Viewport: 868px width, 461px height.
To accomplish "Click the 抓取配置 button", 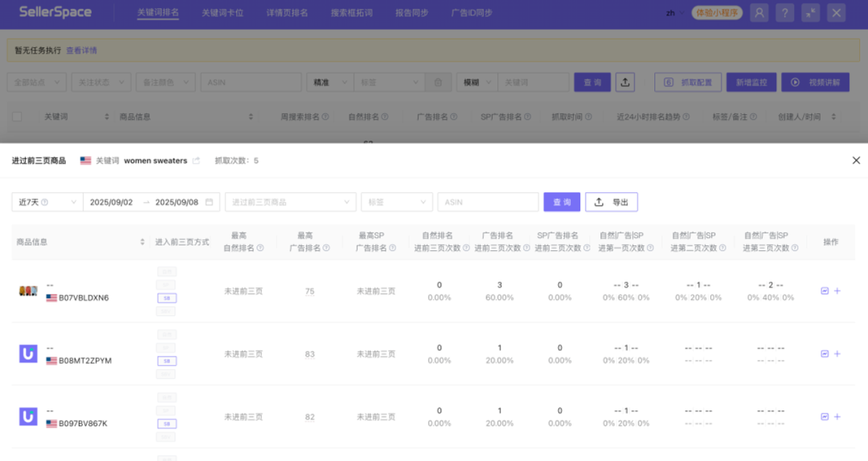I will [x=688, y=82].
